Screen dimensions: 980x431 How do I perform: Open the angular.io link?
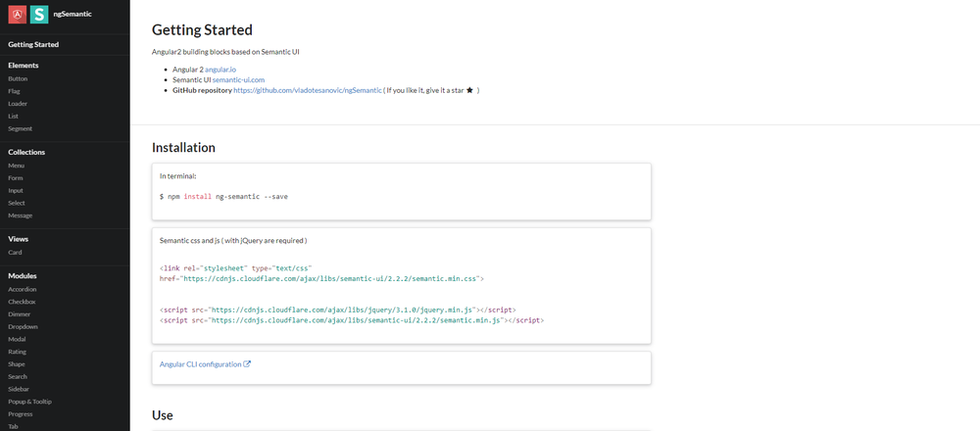click(x=220, y=70)
